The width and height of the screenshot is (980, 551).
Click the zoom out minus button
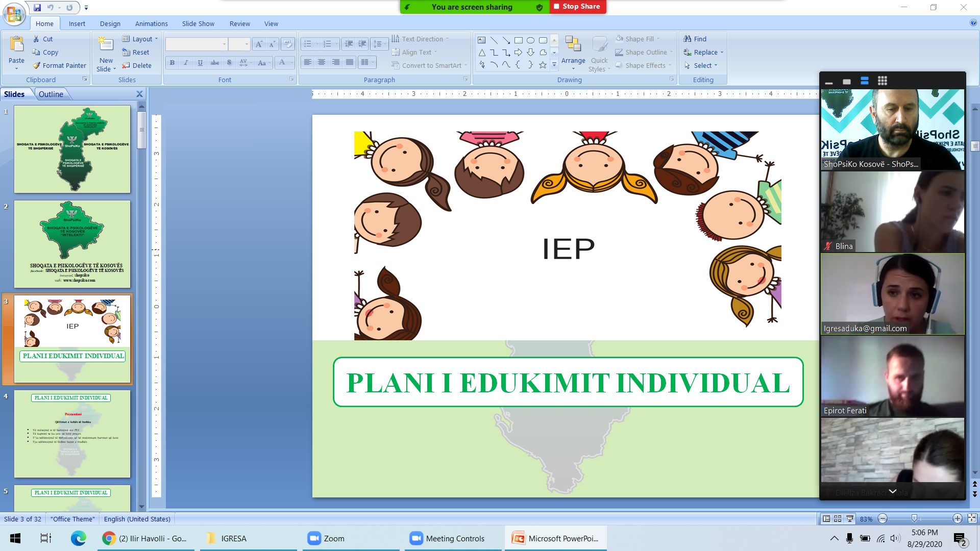883,519
